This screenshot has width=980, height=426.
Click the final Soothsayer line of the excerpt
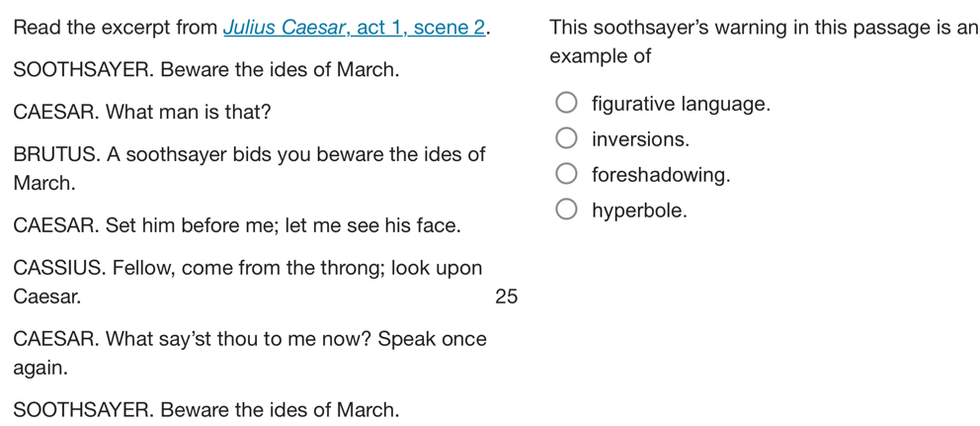(x=207, y=409)
